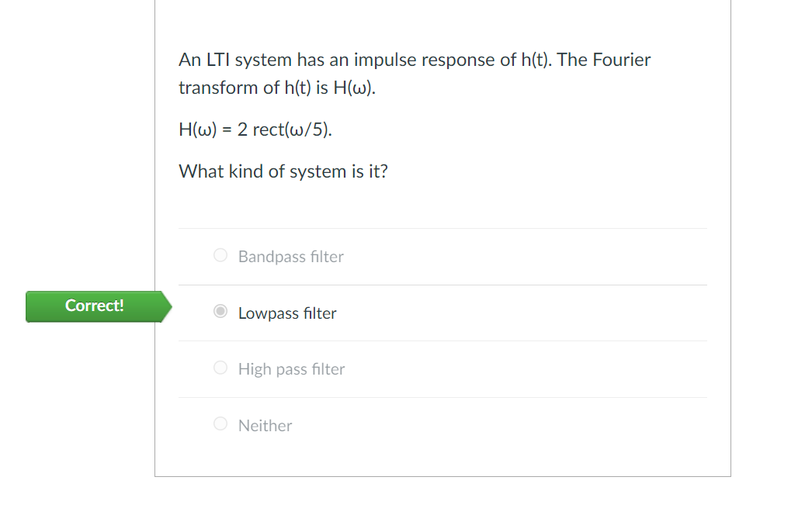Click the divider above Bandpass filter option

[x=442, y=227]
